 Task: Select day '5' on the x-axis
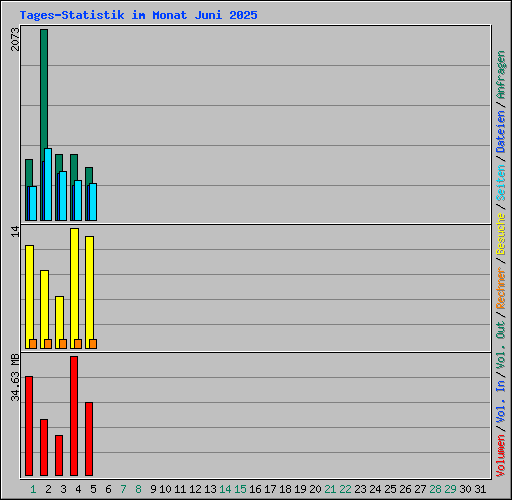[93, 489]
